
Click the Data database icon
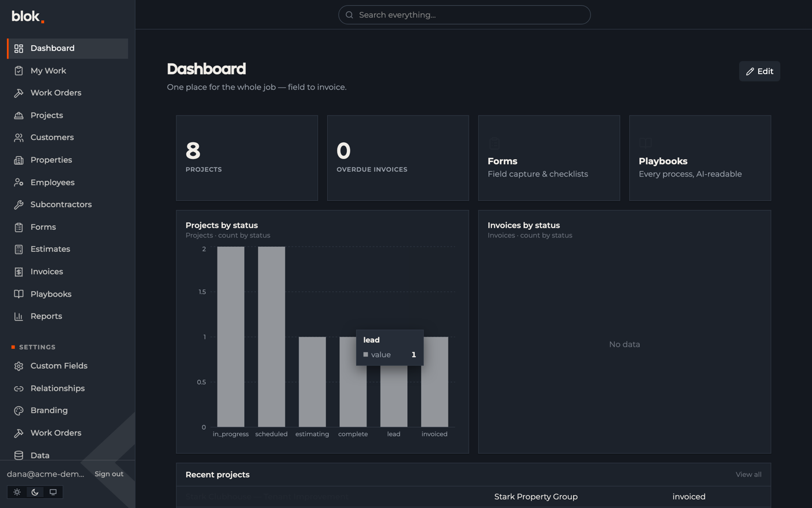[19, 455]
